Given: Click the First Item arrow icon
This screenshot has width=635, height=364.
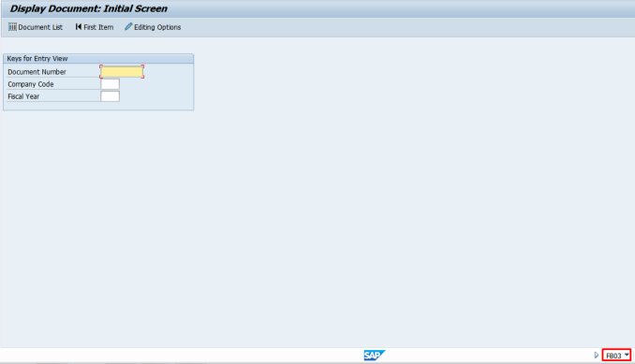Looking at the screenshot, I should point(78,27).
